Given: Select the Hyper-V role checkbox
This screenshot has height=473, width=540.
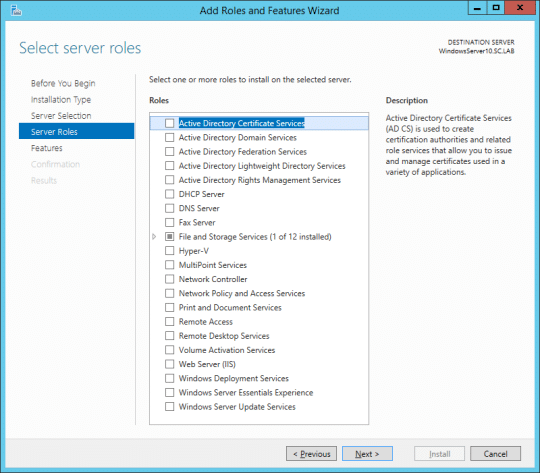Looking at the screenshot, I should coord(169,250).
